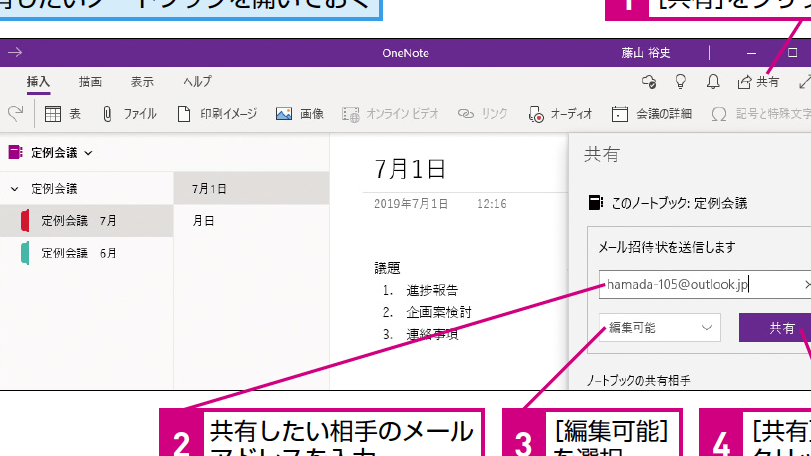Collapse the 定例会議 section group
This screenshot has height=456, width=811.
(14, 189)
